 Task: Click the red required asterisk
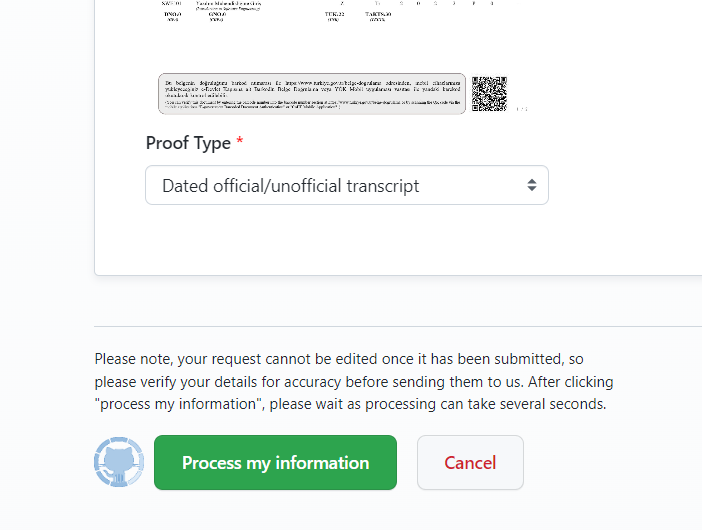(240, 143)
